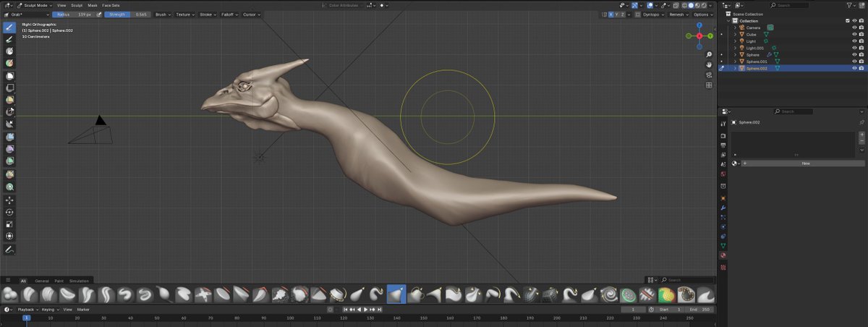Choose Move tool in left toolbar
This screenshot has height=327, width=868.
[x=9, y=200]
